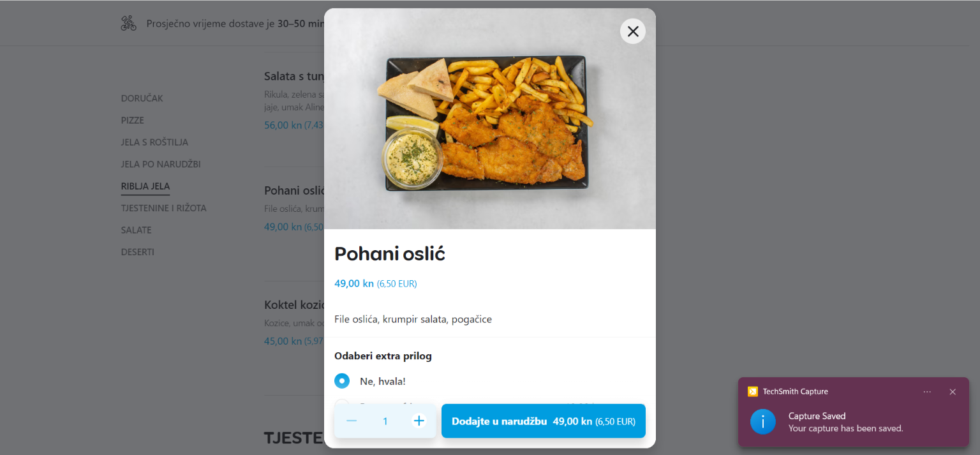Click the blue info icon in notification

click(x=763, y=422)
